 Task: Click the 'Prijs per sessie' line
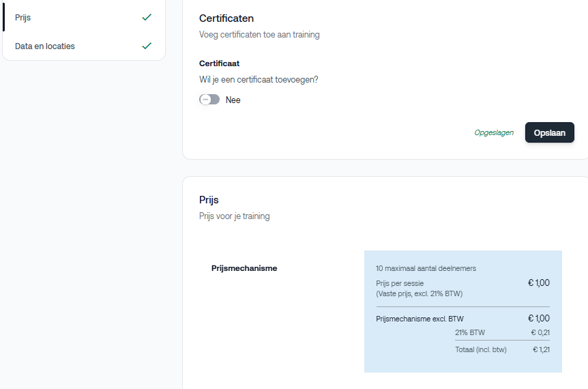click(400, 283)
